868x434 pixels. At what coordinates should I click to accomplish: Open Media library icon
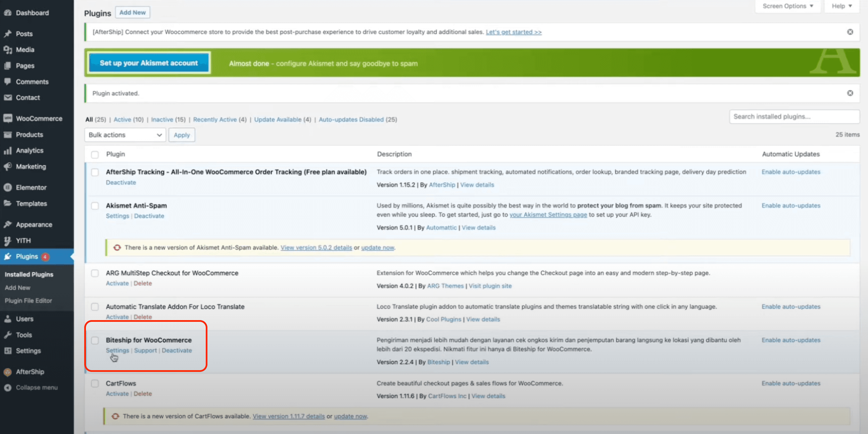[x=8, y=50]
